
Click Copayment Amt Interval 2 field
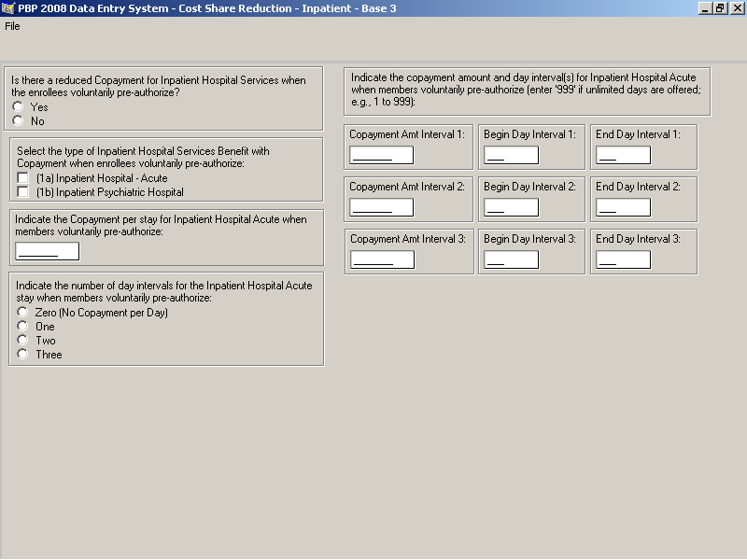pos(382,207)
